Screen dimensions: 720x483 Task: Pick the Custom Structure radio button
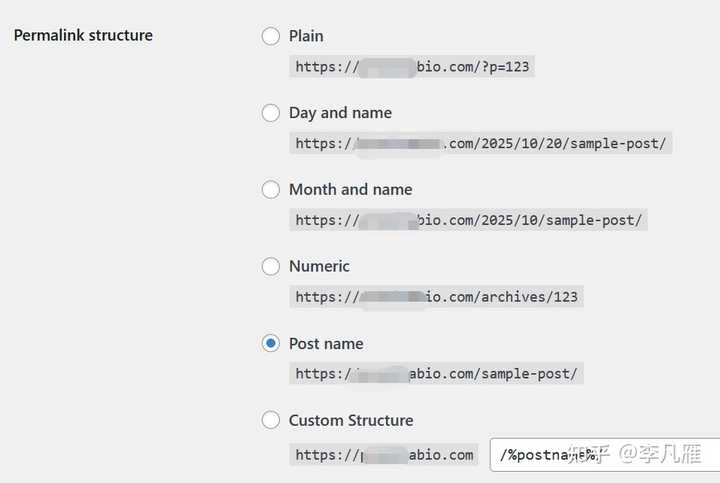270,420
